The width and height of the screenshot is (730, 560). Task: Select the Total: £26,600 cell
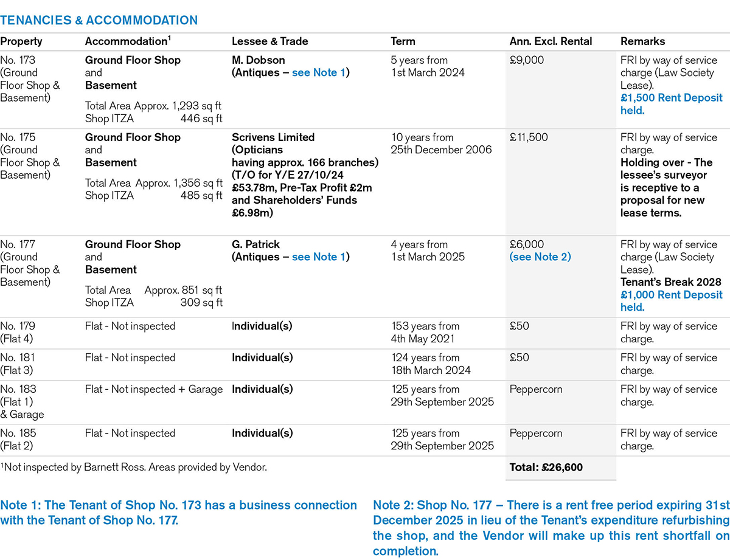point(546,468)
